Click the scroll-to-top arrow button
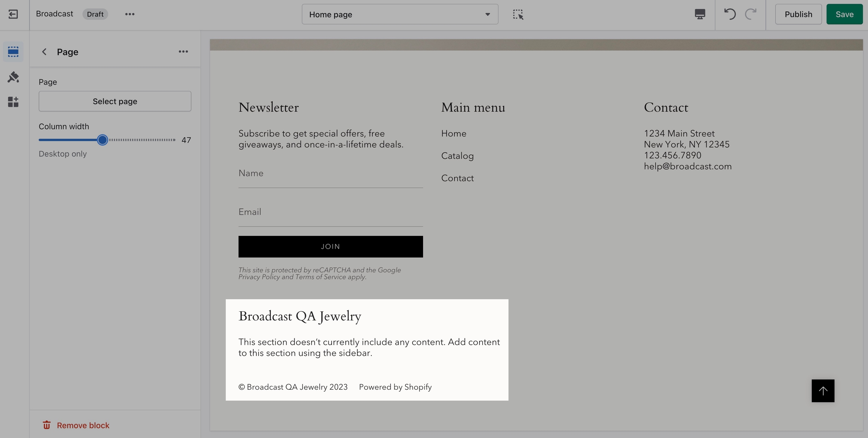The height and width of the screenshot is (438, 868). point(823,391)
